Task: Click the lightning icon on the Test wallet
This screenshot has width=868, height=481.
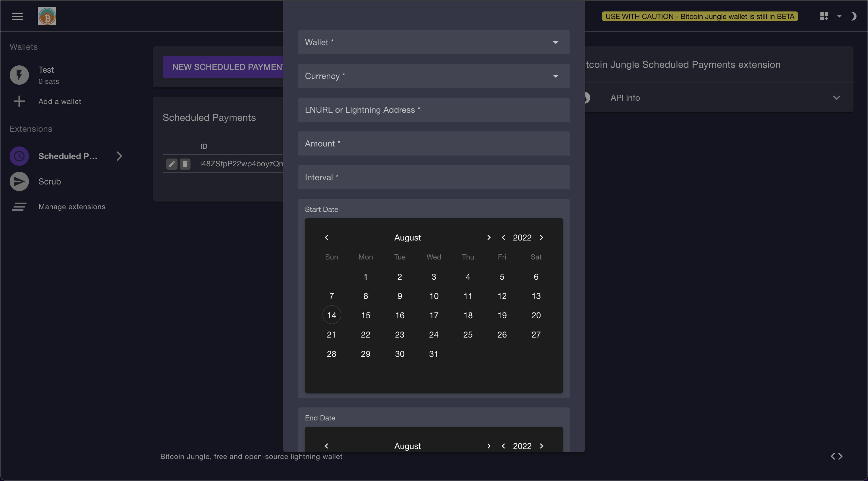Action: pyautogui.click(x=19, y=75)
